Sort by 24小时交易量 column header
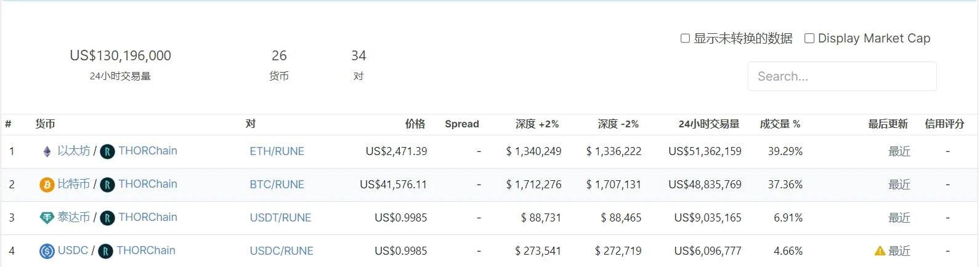This screenshot has width=980, height=267. tap(708, 124)
